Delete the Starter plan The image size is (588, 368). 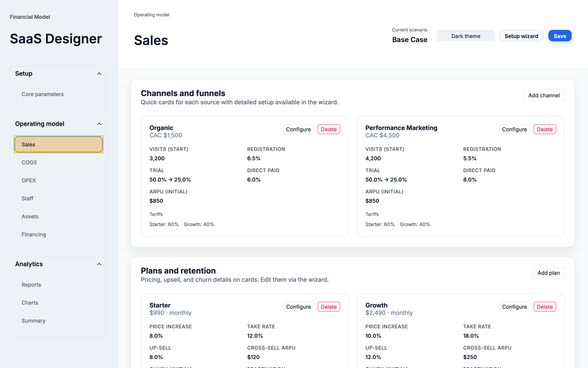coord(329,307)
